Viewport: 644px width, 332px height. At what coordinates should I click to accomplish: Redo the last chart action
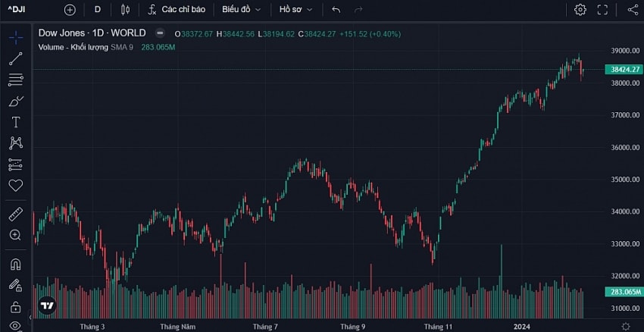(358, 9)
